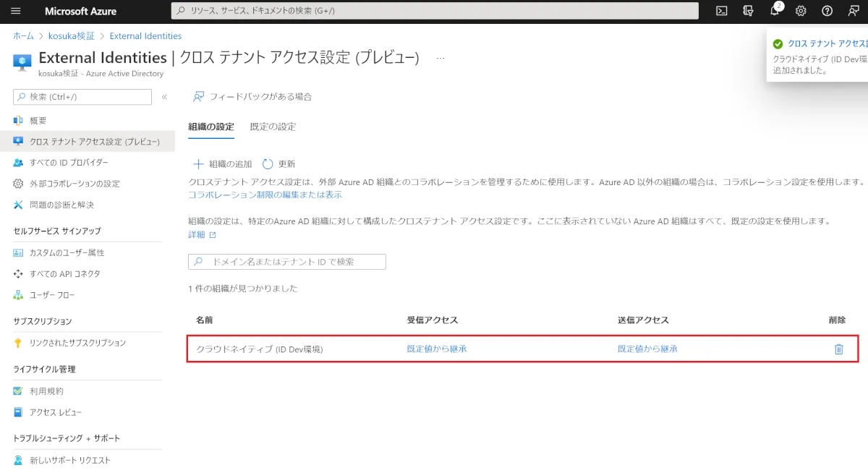Click the diagnose wrench icon
868x473 pixels.
tap(18, 205)
